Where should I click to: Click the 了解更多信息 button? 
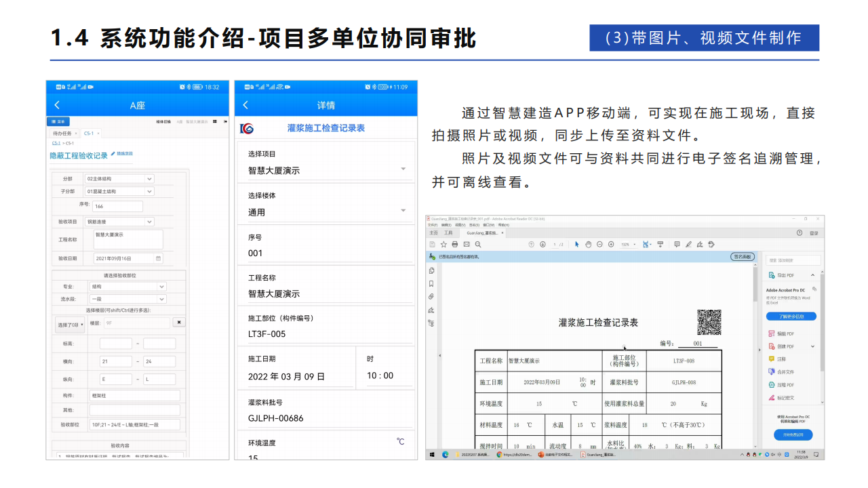pos(791,317)
